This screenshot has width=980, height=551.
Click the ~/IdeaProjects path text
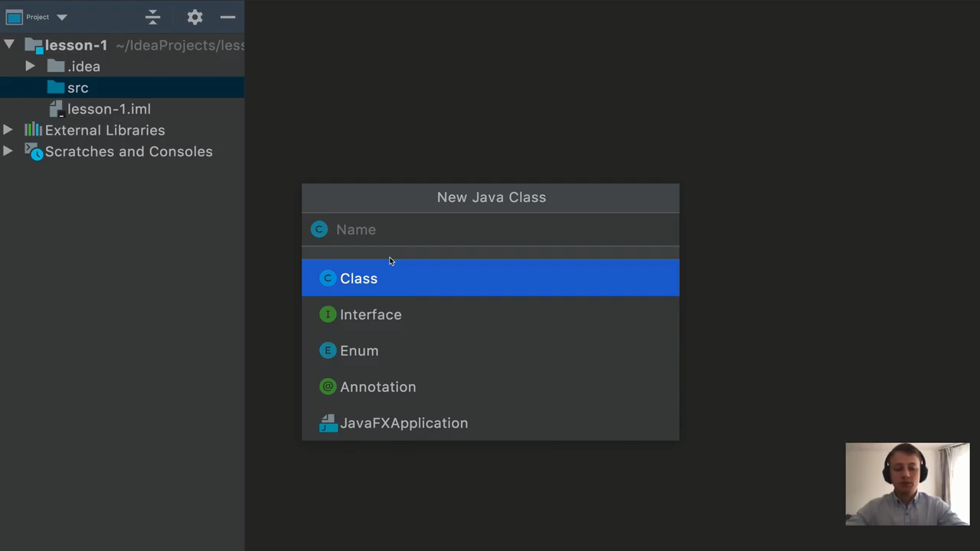coord(181,45)
